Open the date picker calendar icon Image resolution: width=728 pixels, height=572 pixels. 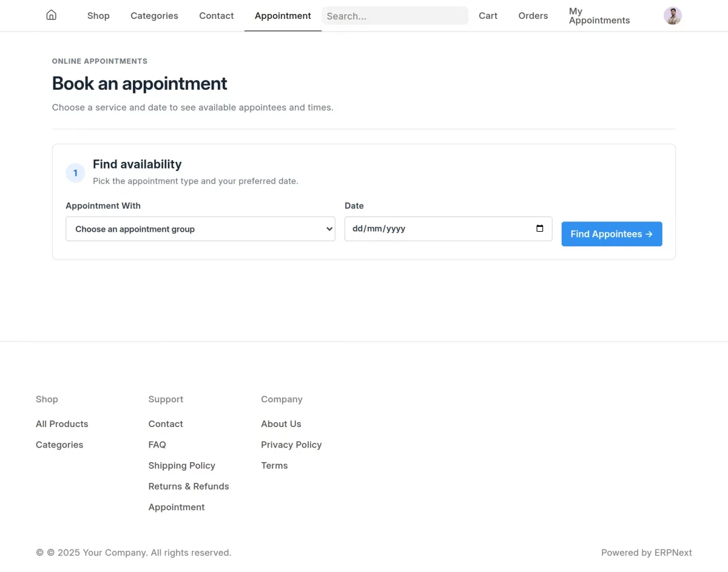540,229
